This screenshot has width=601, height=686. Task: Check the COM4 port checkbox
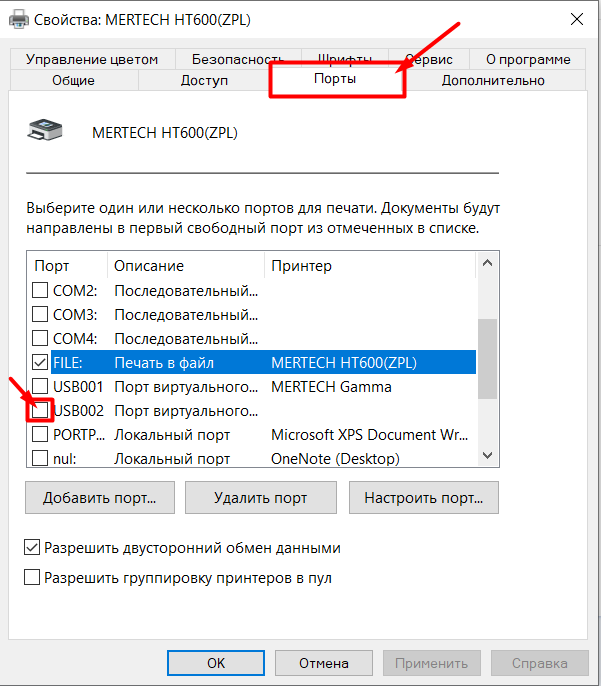[x=40, y=338]
